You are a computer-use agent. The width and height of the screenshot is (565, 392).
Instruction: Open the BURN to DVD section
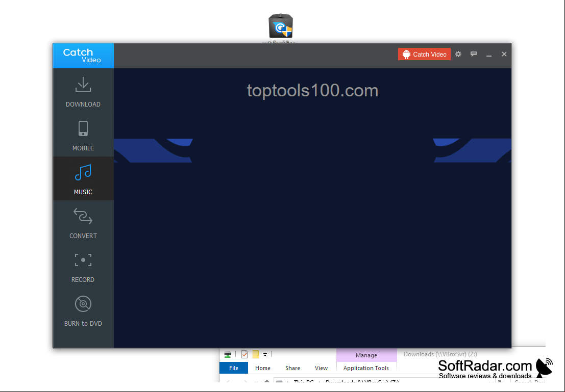[83, 310]
